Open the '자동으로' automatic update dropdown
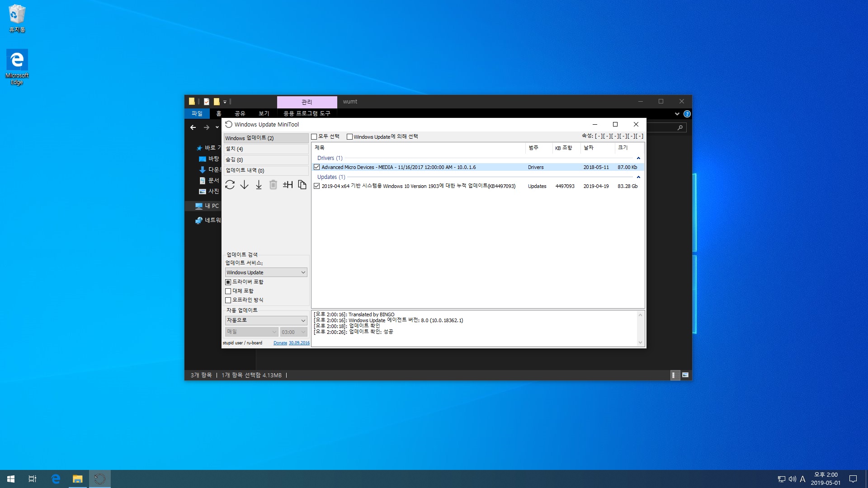The height and width of the screenshot is (488, 868). [x=266, y=320]
